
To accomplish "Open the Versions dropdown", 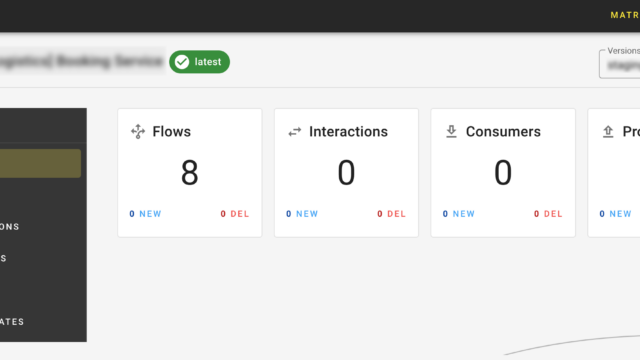I will pyautogui.click(x=620, y=64).
